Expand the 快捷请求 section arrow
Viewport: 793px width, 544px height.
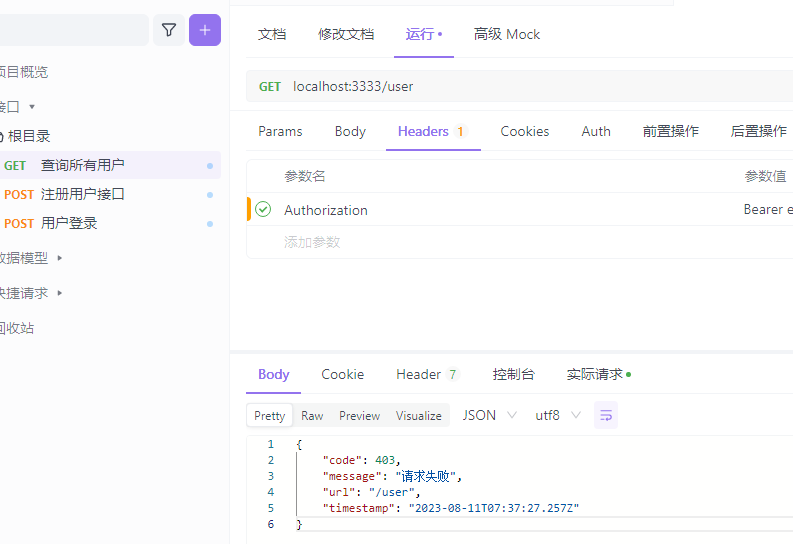[60, 293]
